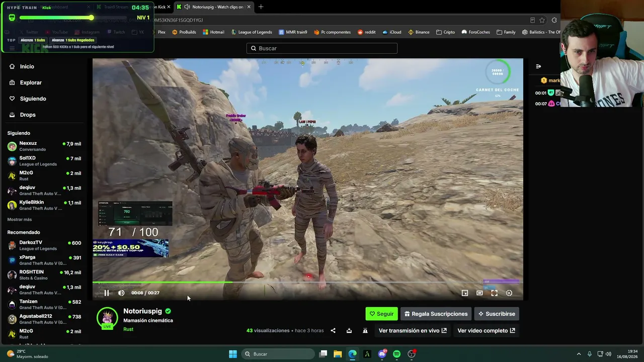Switch to the Notoriuspig clips browser tab

tap(213, 7)
